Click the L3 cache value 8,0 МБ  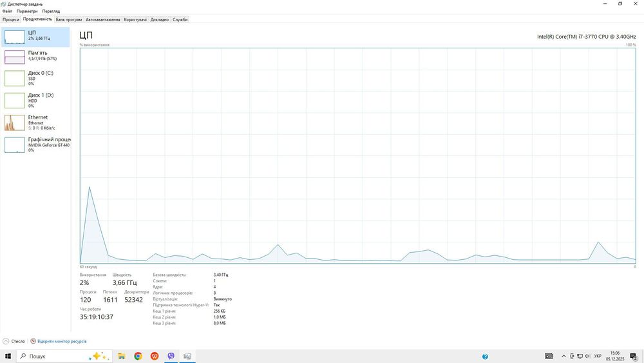pyautogui.click(x=220, y=323)
